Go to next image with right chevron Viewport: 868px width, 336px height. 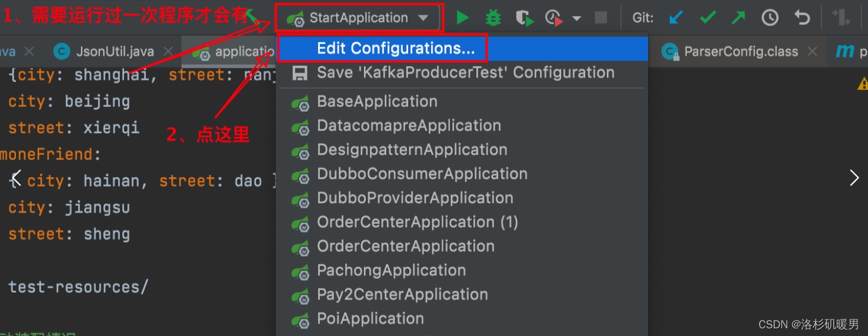(x=854, y=178)
